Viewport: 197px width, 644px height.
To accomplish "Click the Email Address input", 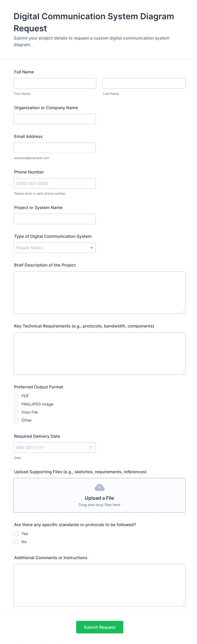I will click(55, 147).
